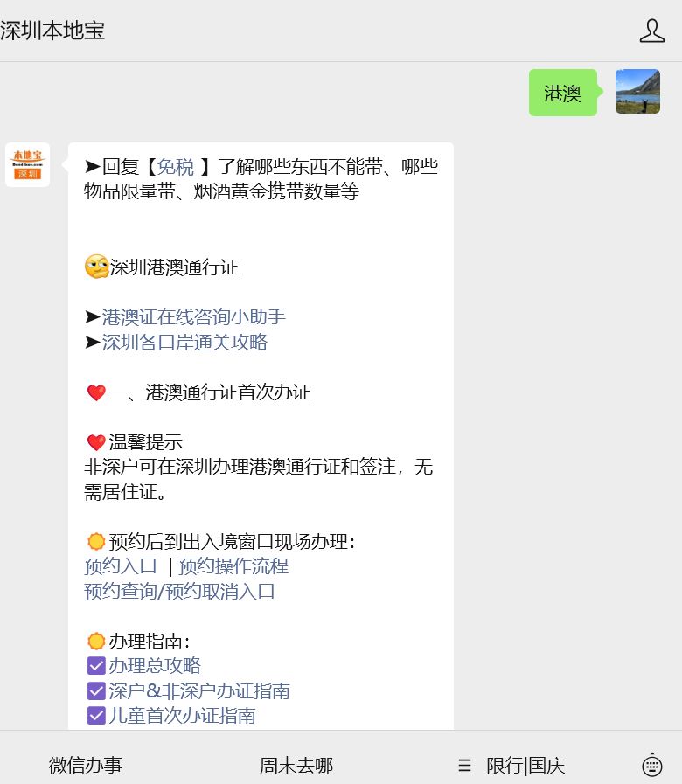Open the 周末去哪 bottom menu
Viewport: 682px width, 784px height.
296,766
